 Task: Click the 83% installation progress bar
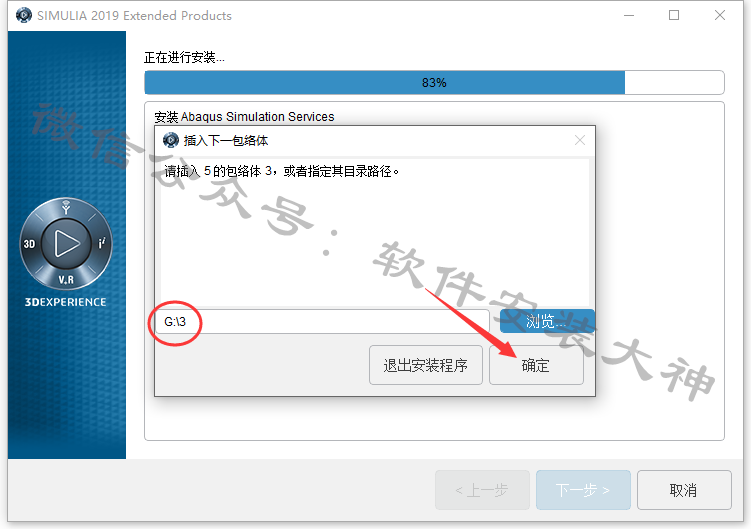(434, 82)
